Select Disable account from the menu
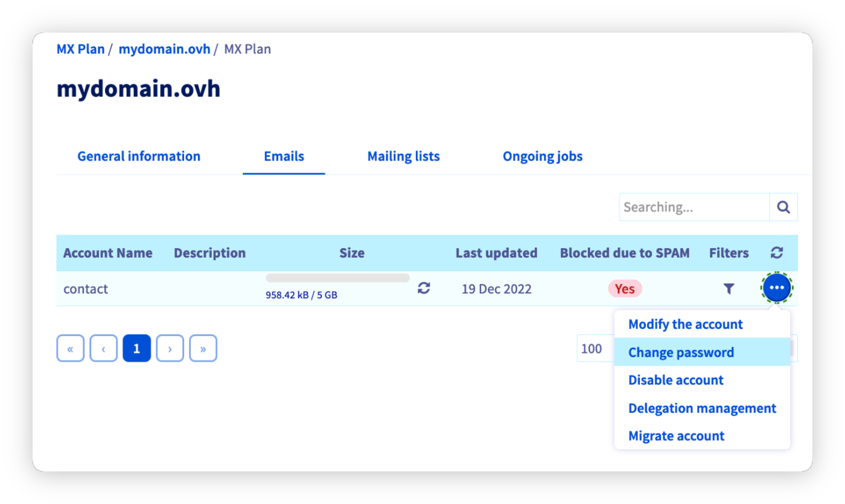The width and height of the screenshot is (845, 504). point(675,380)
